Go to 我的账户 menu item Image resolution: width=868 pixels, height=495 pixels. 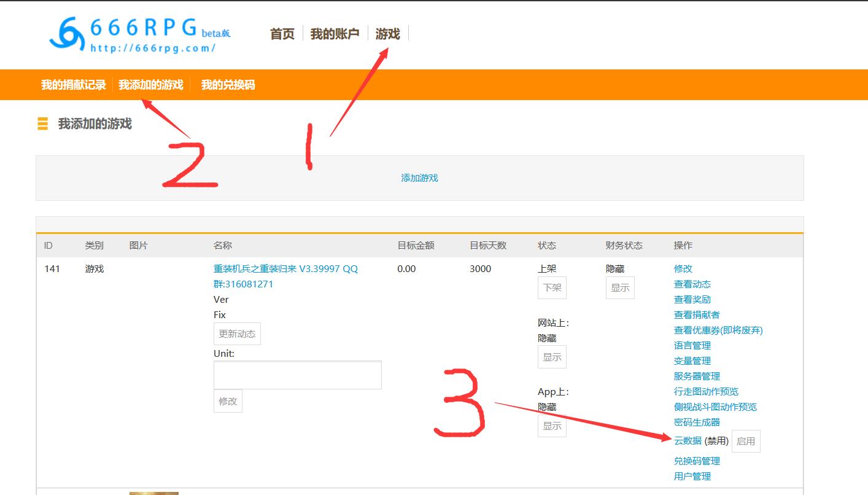click(x=335, y=34)
